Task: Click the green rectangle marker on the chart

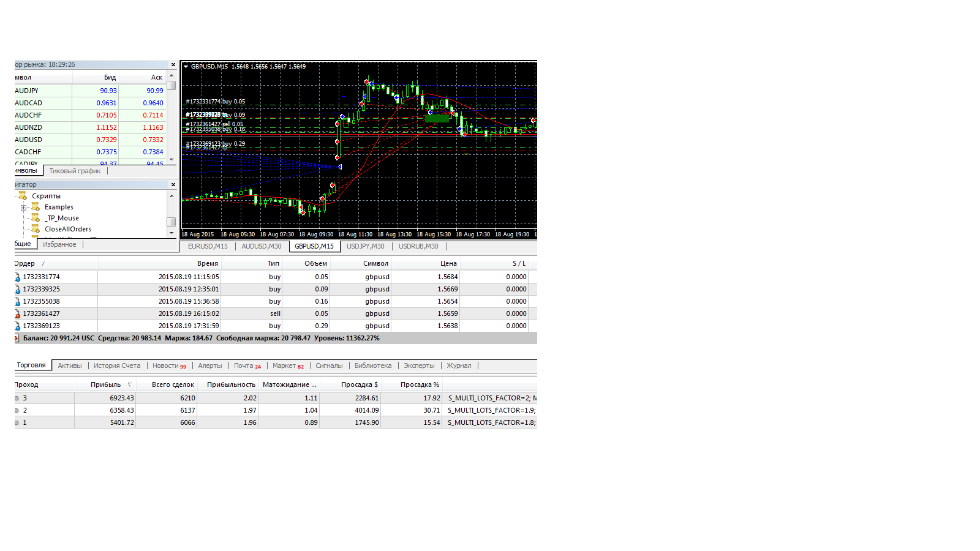Action: tap(437, 119)
